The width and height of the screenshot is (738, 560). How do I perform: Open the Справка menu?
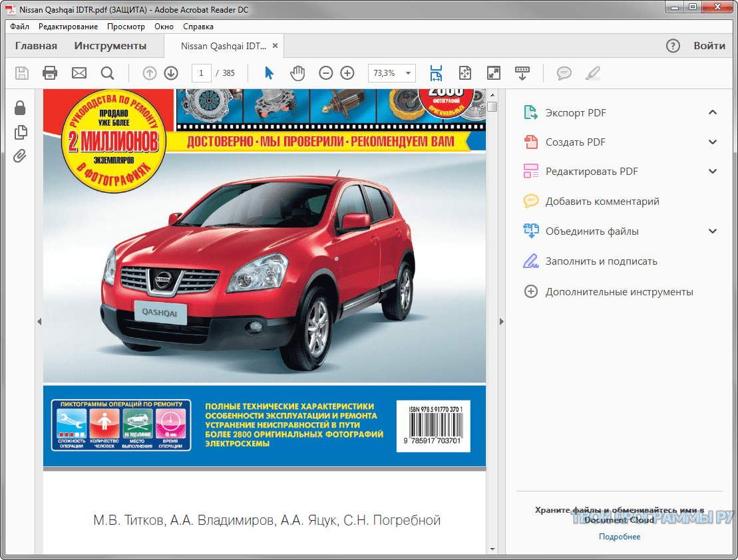pos(198,27)
